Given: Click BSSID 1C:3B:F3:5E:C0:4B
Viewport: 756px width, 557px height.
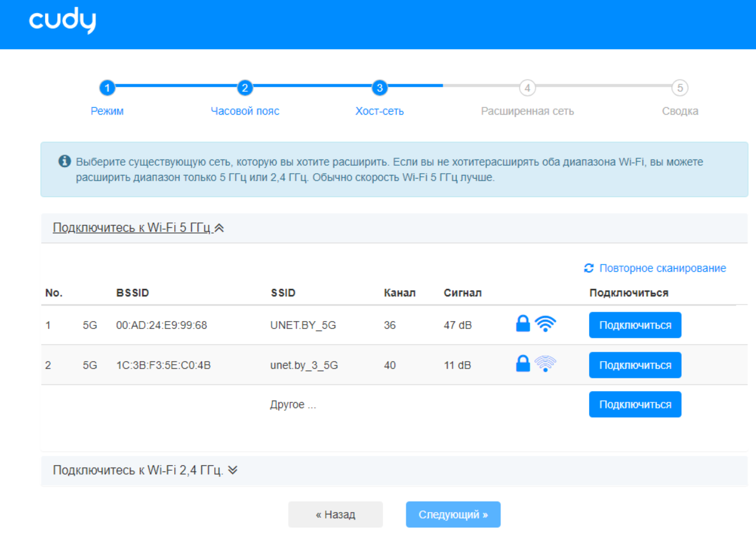Looking at the screenshot, I should (163, 365).
